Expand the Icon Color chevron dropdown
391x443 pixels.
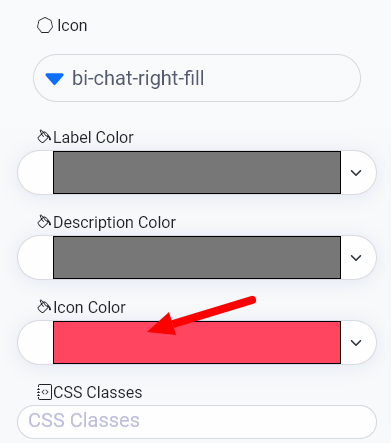click(356, 343)
